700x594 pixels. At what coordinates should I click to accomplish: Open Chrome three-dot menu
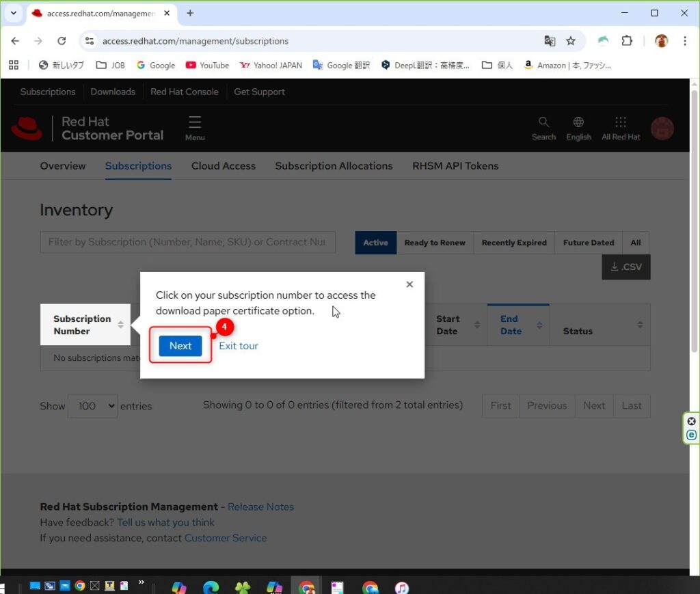pos(685,41)
